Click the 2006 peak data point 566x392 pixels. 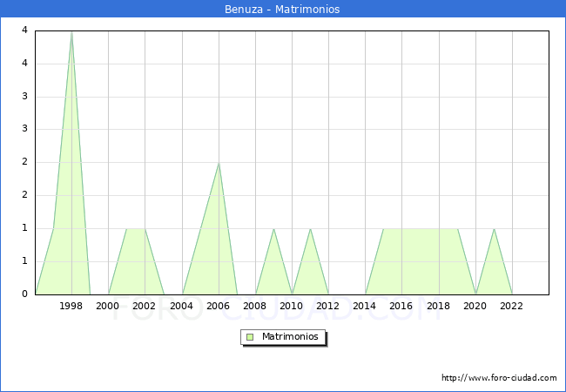point(219,163)
